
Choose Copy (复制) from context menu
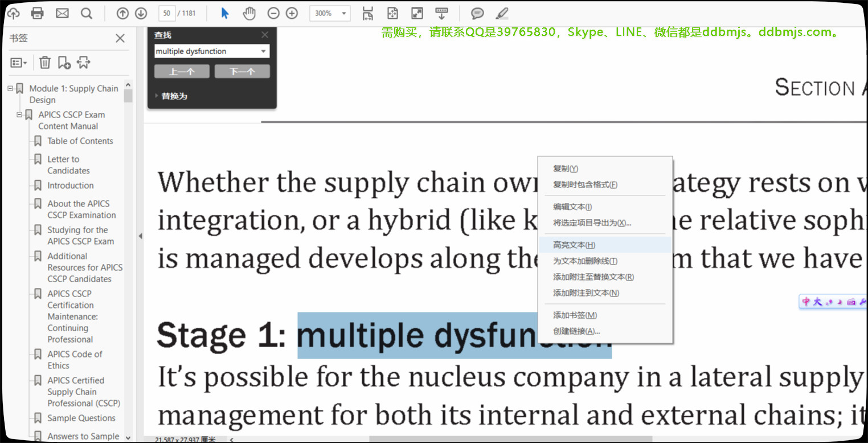tap(604, 169)
